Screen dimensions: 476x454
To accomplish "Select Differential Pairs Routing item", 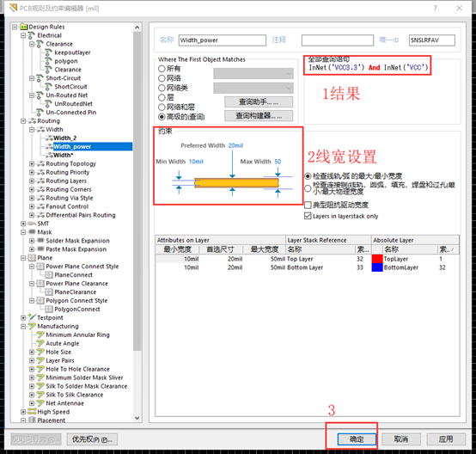I will (x=81, y=215).
